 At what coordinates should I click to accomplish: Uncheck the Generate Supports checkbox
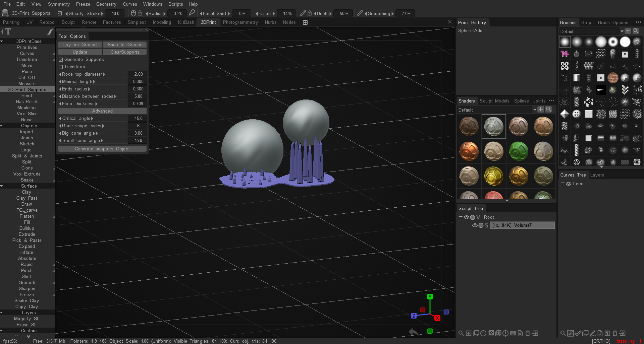(61, 59)
